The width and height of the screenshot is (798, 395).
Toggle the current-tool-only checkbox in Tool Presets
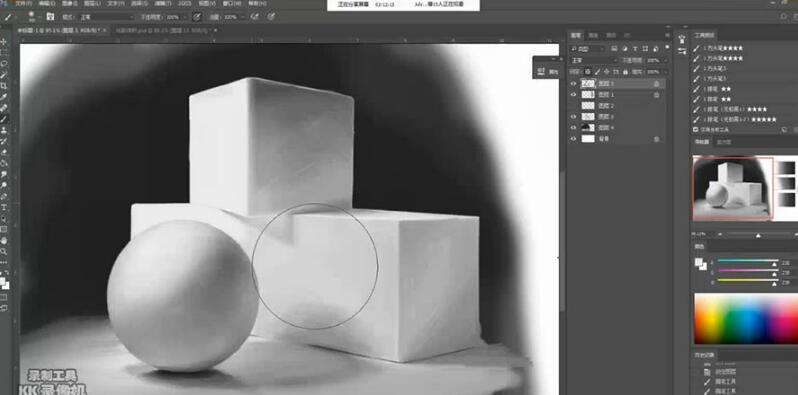point(696,130)
